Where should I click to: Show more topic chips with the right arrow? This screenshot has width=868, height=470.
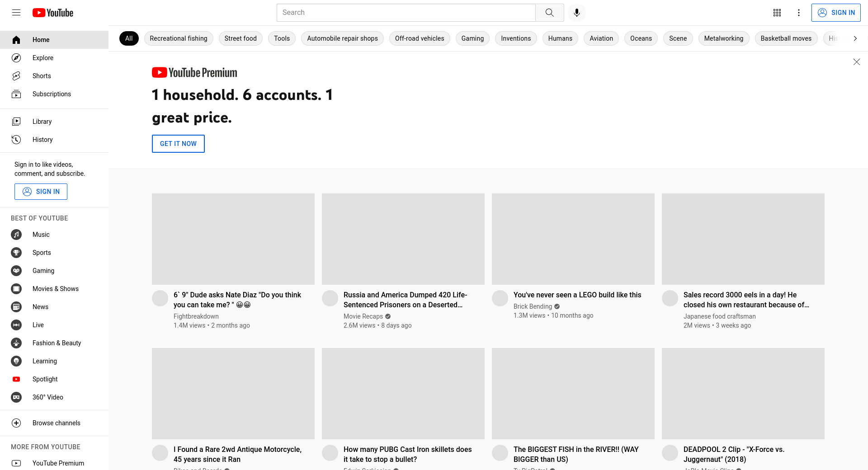coord(855,38)
